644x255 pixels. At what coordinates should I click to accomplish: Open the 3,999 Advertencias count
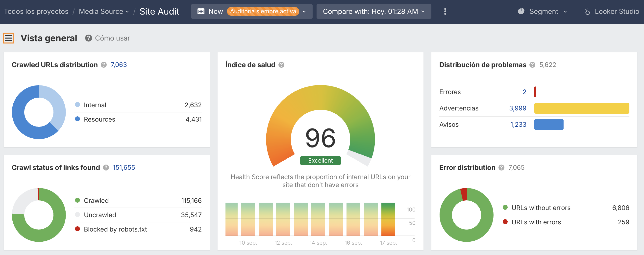(x=518, y=108)
